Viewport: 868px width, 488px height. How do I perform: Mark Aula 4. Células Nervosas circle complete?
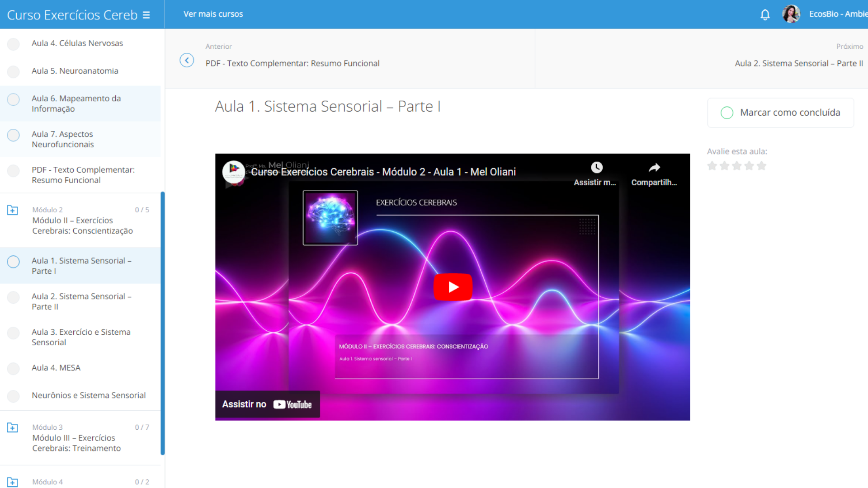click(14, 44)
